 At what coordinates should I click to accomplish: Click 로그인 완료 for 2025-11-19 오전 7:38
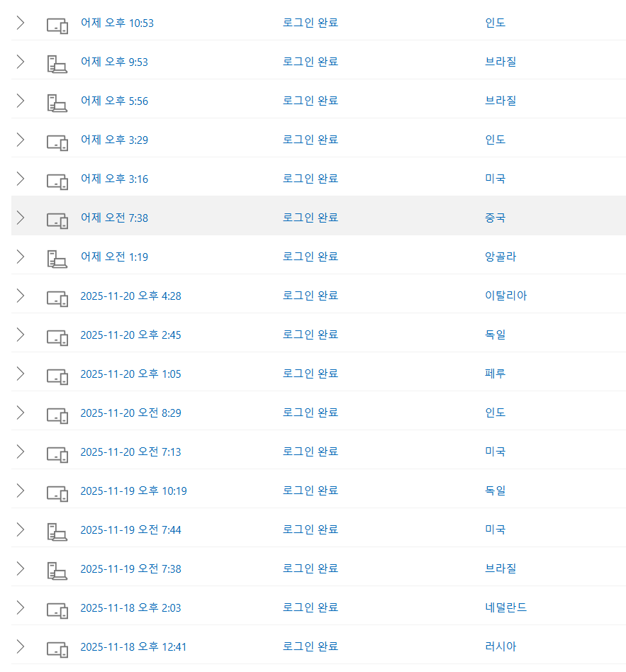(310, 569)
